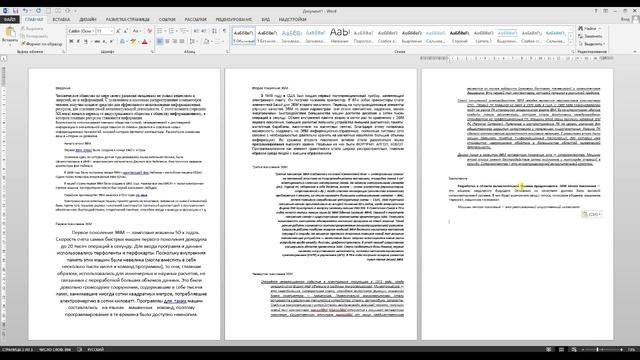Open the font name dropdown (Calibri)
The image size is (640, 360).
point(93,31)
